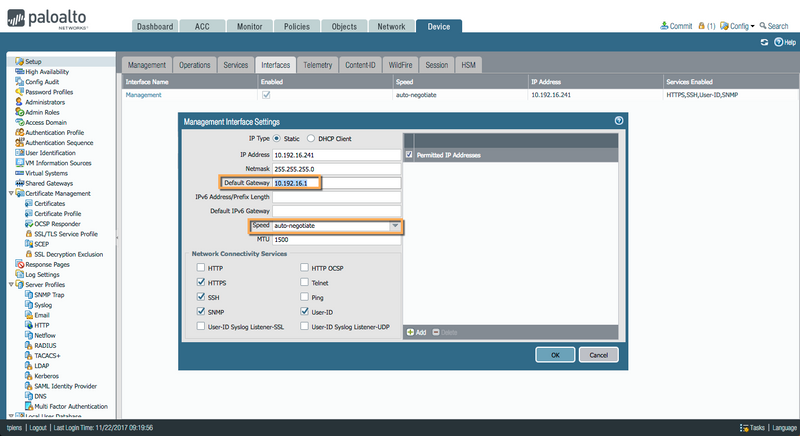Open Help via the question mark icon
Image resolution: width=800 pixels, height=436 pixels.
pyautogui.click(x=779, y=42)
